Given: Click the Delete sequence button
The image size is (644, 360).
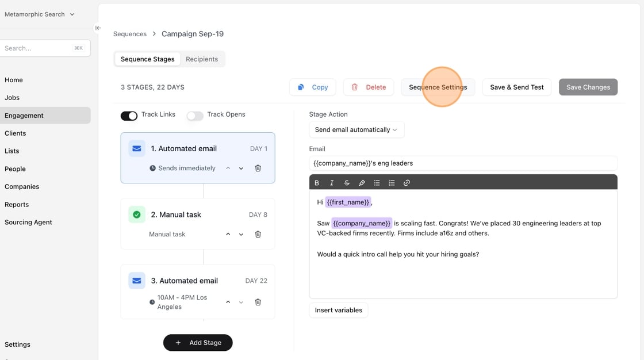Looking at the screenshot, I should 369,87.
